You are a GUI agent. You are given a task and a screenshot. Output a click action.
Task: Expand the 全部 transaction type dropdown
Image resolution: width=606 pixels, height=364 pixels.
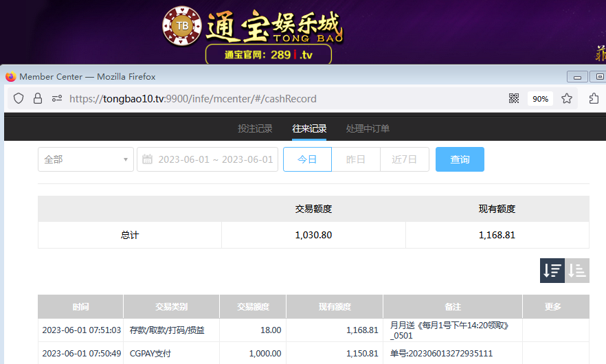(86, 159)
